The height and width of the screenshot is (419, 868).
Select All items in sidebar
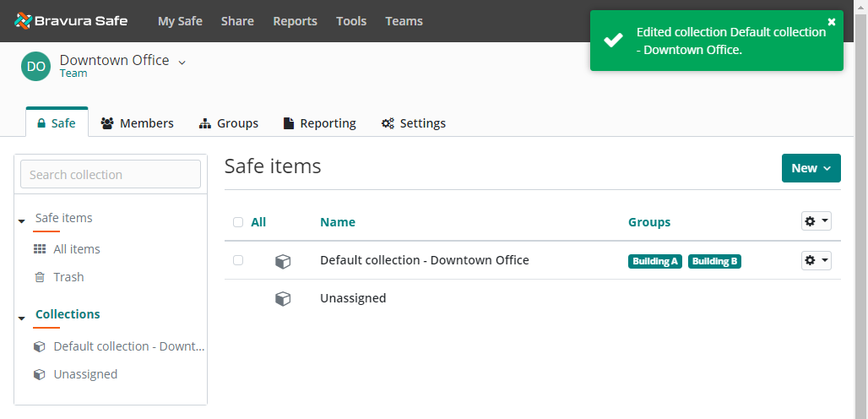(x=77, y=249)
